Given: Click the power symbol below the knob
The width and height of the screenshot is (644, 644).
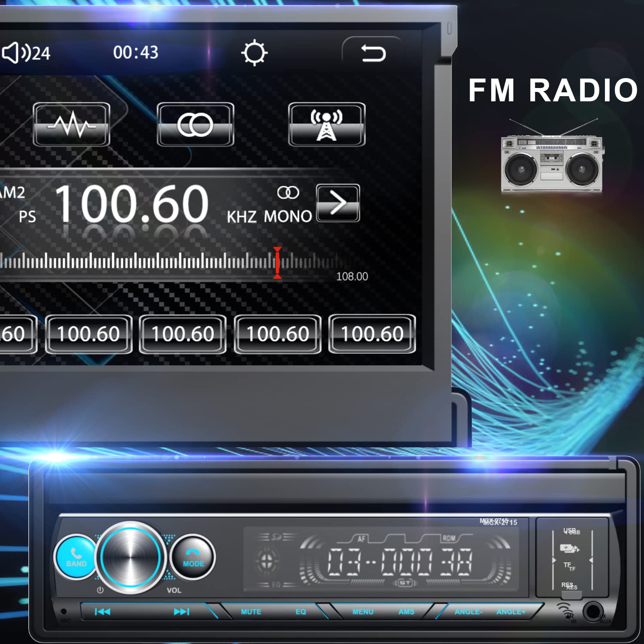Looking at the screenshot, I should 100,590.
